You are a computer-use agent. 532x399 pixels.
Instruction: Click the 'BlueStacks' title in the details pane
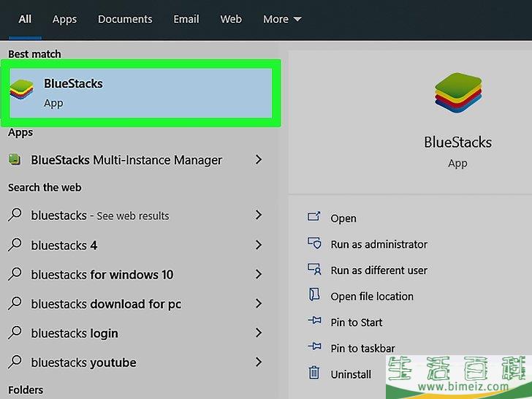click(x=457, y=142)
